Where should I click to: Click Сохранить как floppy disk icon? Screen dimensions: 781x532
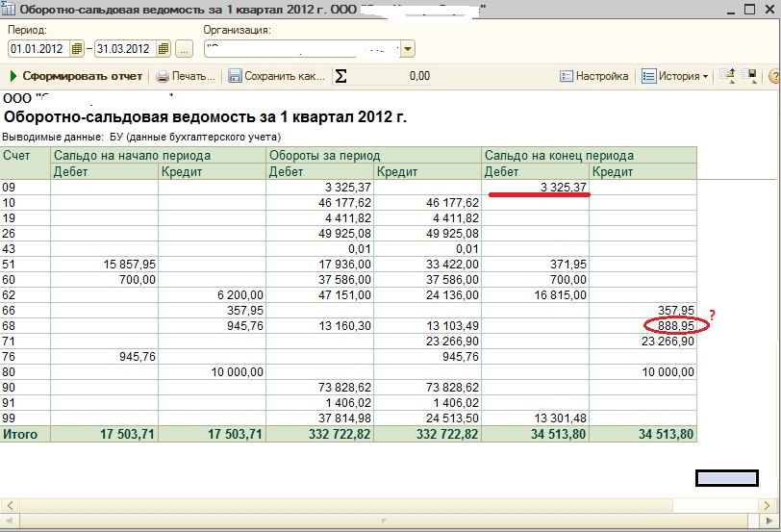click(235, 76)
